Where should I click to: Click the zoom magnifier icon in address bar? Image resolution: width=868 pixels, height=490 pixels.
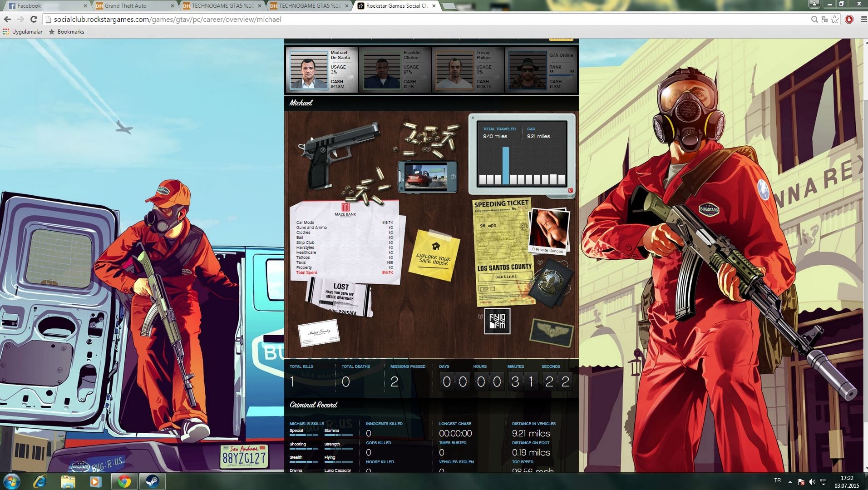pyautogui.click(x=814, y=19)
